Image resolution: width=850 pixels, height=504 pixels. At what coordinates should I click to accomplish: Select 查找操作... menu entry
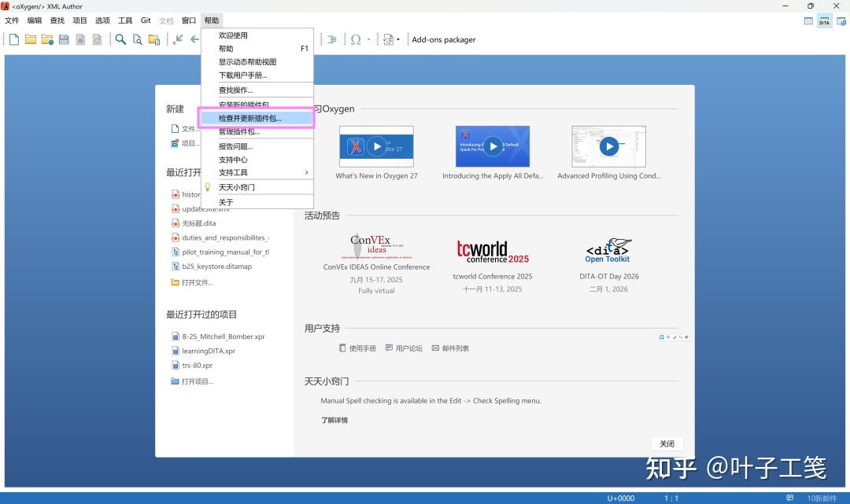coord(257,90)
